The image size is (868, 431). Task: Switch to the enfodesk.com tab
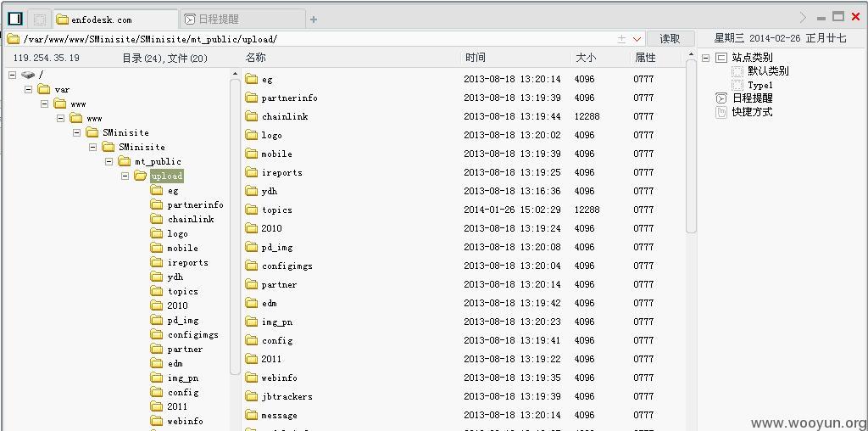pyautogui.click(x=115, y=20)
